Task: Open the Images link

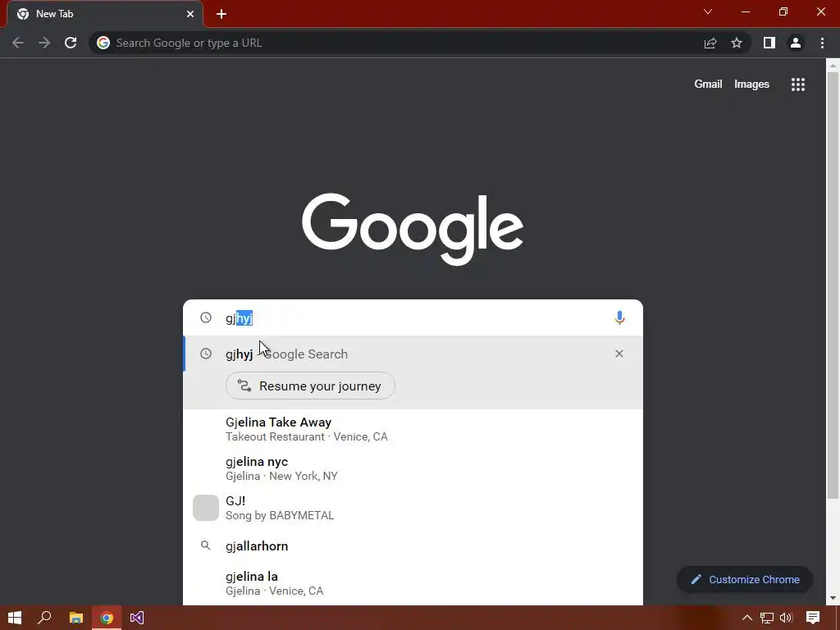Action: point(751,84)
